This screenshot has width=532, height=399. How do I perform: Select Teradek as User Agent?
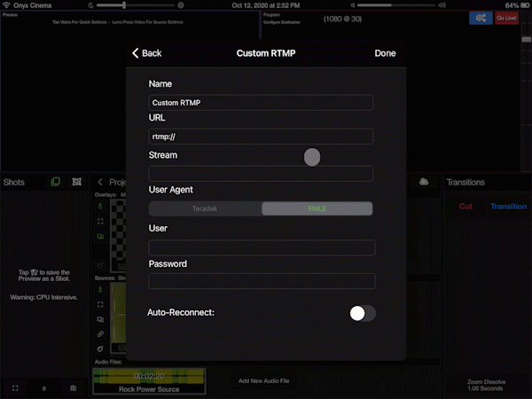205,208
